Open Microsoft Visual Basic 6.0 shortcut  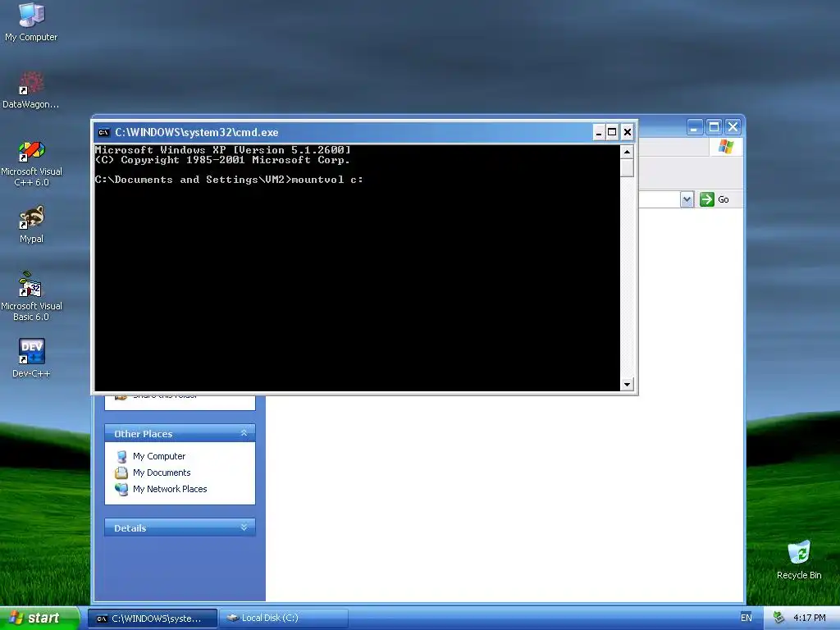pos(31,296)
